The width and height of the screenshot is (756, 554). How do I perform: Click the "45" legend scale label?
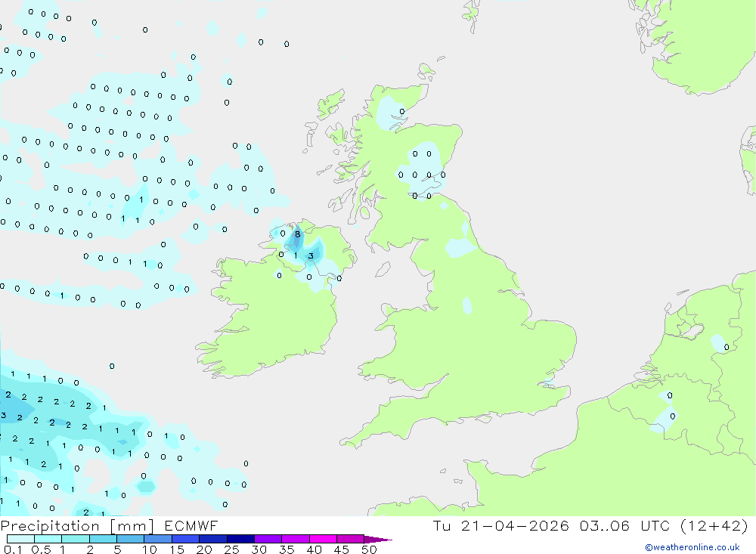pyautogui.click(x=342, y=549)
